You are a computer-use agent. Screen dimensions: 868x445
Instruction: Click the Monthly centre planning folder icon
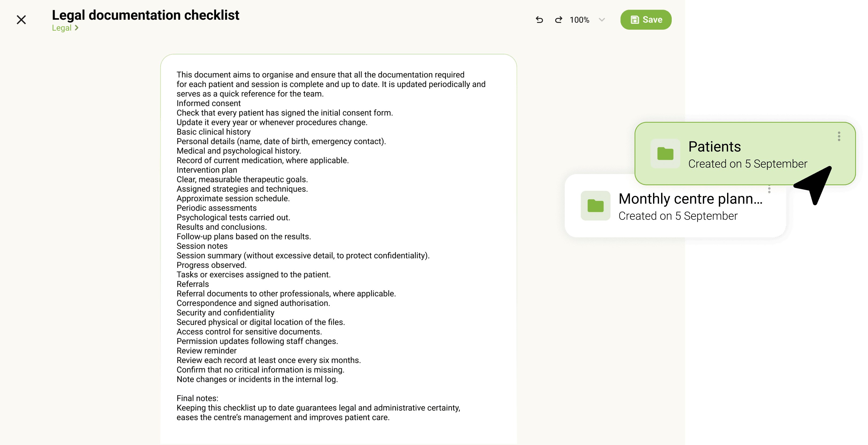pyautogui.click(x=596, y=206)
